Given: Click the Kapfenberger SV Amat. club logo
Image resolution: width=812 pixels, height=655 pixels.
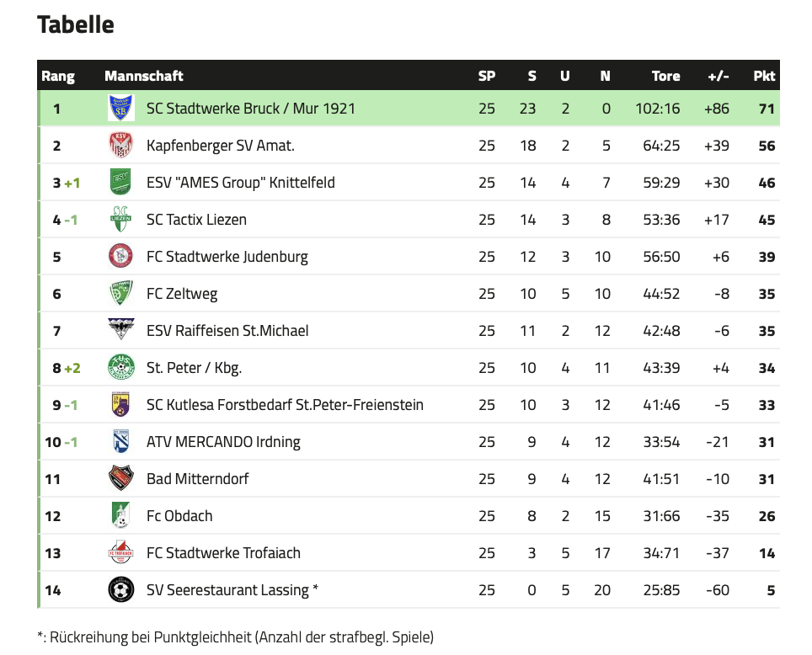Looking at the screenshot, I should 121,145.
